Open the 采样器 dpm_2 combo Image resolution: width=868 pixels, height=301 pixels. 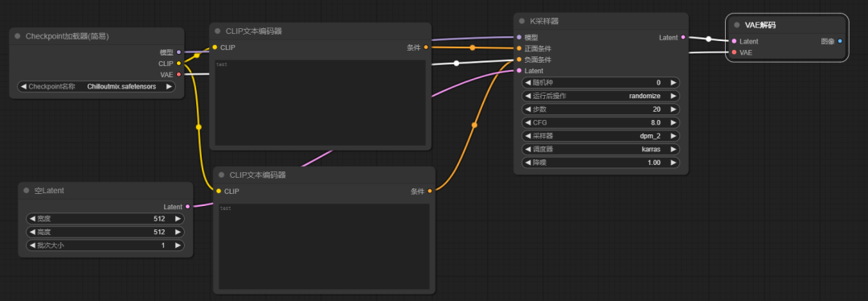[x=600, y=136]
